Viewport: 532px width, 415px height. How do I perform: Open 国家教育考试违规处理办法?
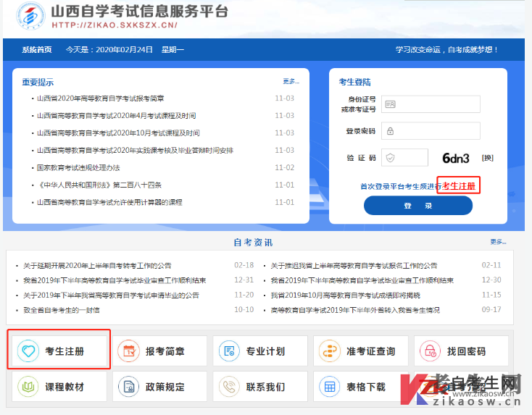[78, 167]
